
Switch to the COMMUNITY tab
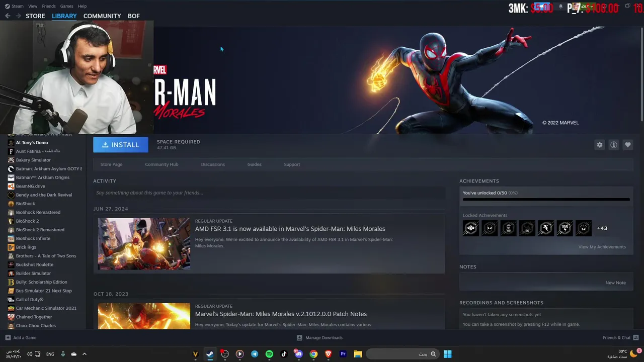(102, 16)
